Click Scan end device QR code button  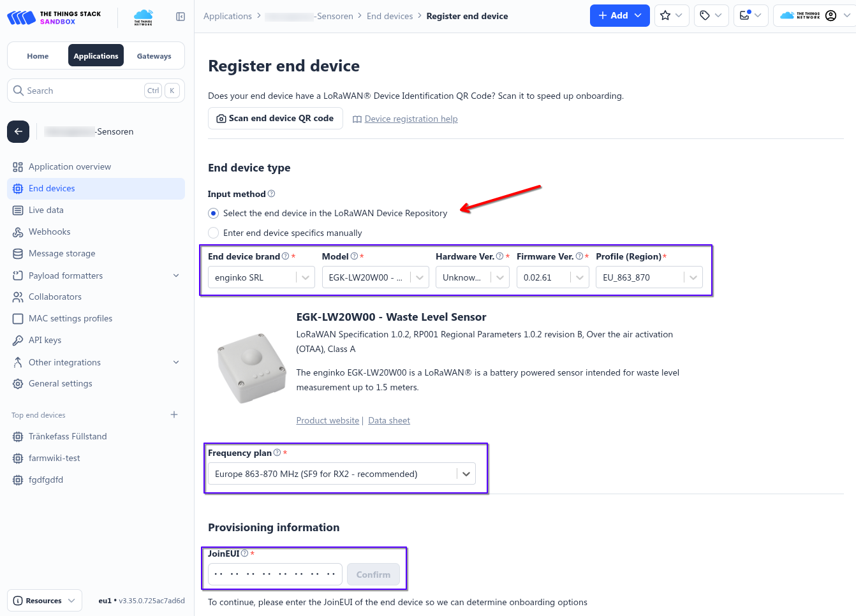point(275,119)
